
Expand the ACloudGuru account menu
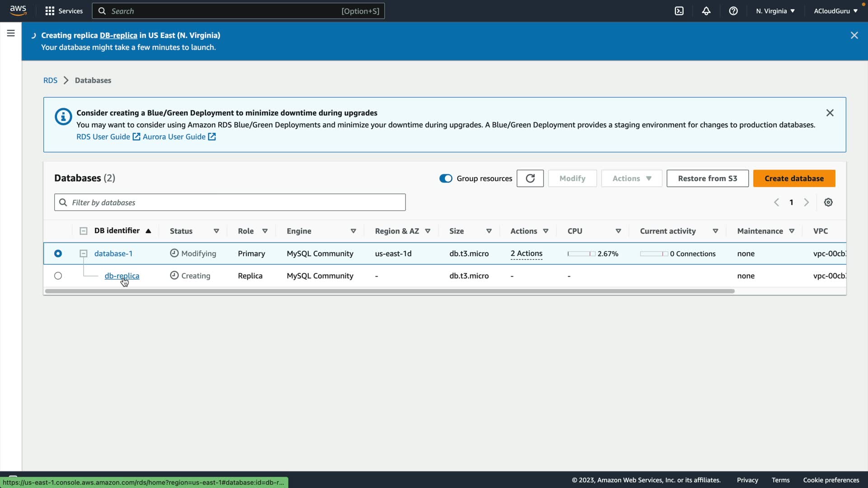835,11
